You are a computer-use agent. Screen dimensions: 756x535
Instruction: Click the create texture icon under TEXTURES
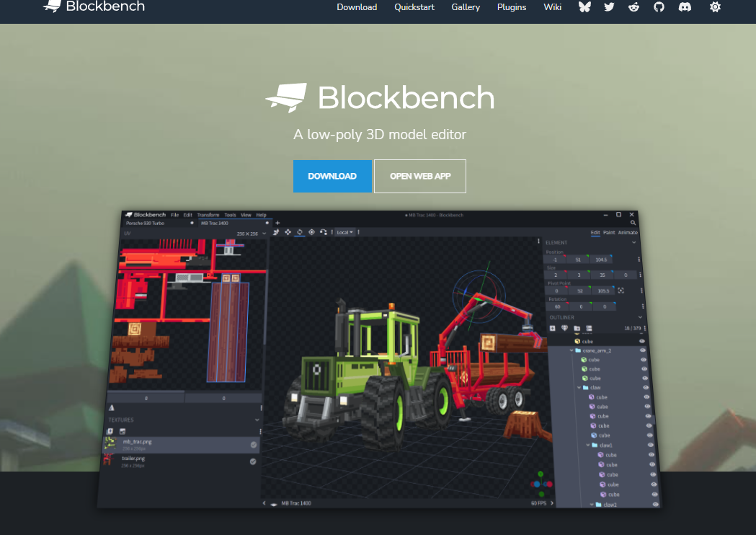click(123, 431)
